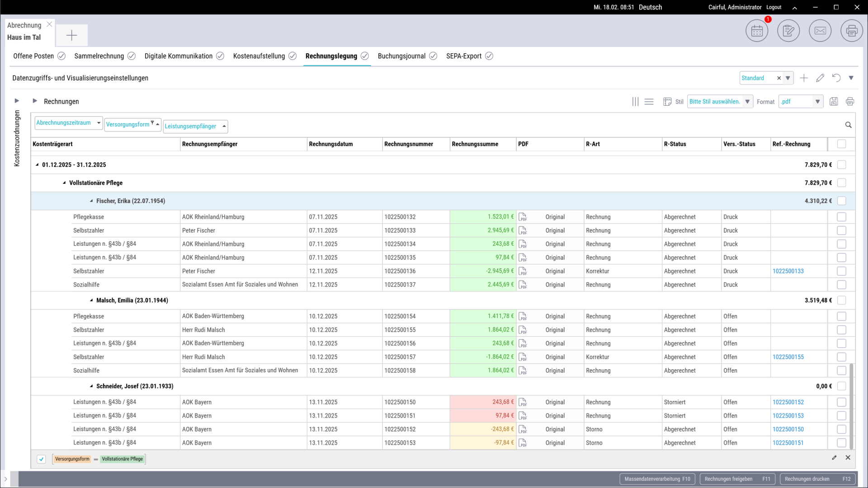This screenshot has width=868, height=488.
Task: Click the Rechnungen freigeben F11 button
Action: tap(737, 479)
